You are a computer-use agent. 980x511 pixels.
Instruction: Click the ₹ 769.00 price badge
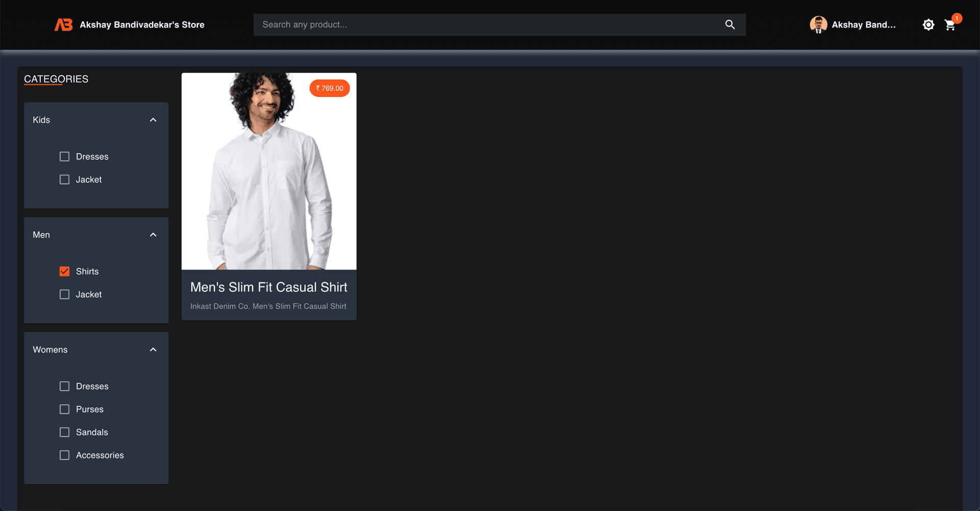click(x=330, y=88)
